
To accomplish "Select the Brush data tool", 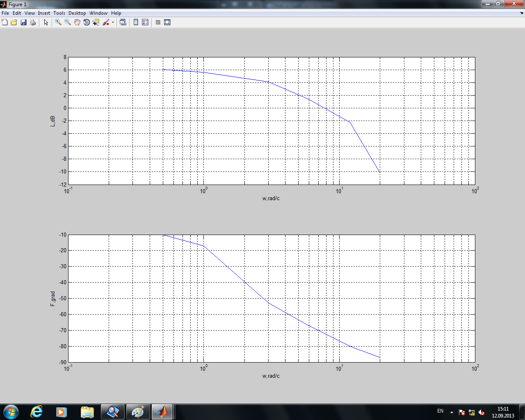I will click(106, 22).
